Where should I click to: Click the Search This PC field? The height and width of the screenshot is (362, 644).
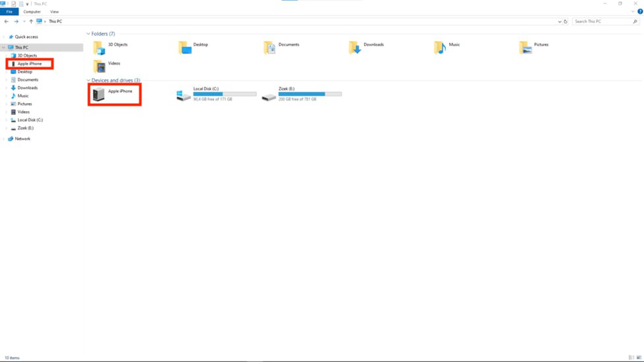coord(601,22)
